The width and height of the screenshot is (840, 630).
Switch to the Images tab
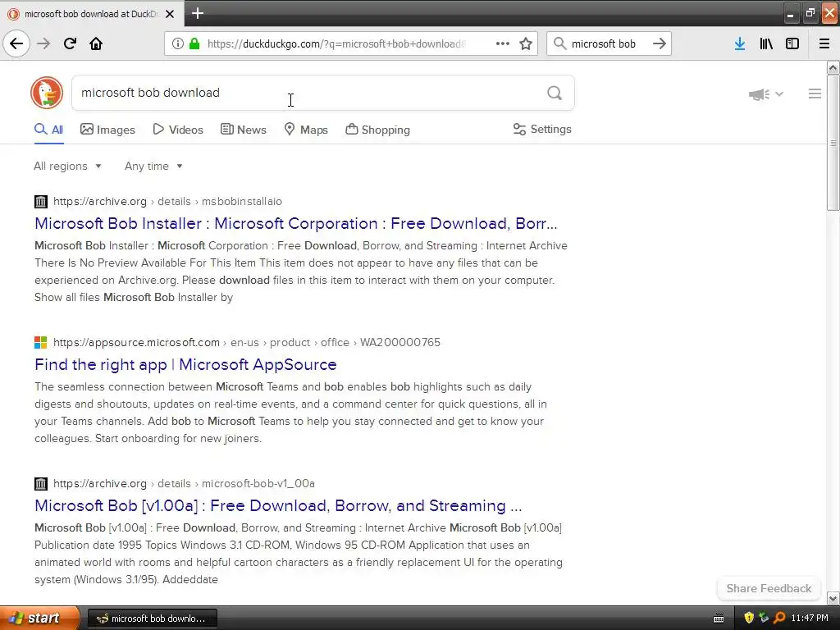coord(107,130)
